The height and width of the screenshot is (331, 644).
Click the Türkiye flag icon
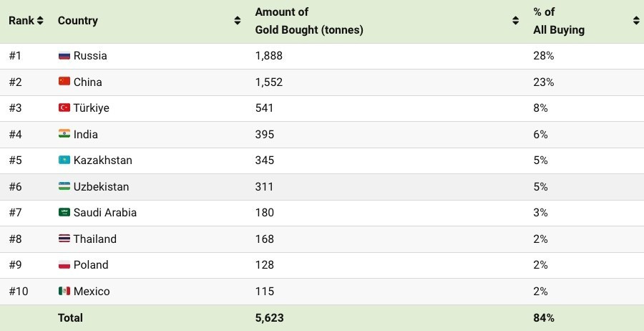(x=64, y=108)
